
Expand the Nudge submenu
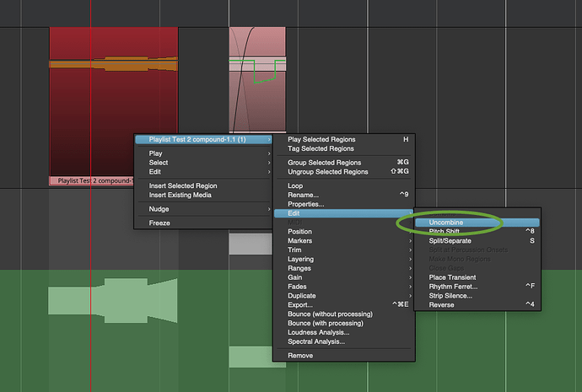point(159,208)
